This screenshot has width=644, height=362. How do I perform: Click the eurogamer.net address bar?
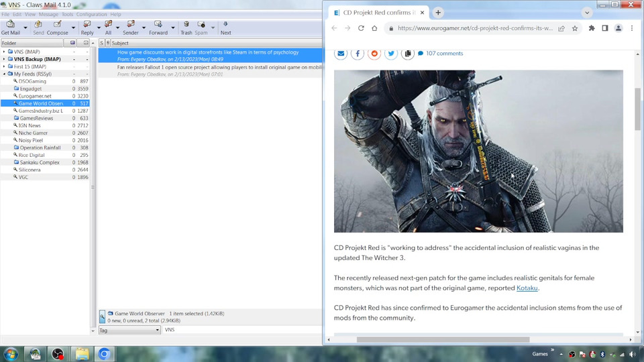[x=475, y=28]
